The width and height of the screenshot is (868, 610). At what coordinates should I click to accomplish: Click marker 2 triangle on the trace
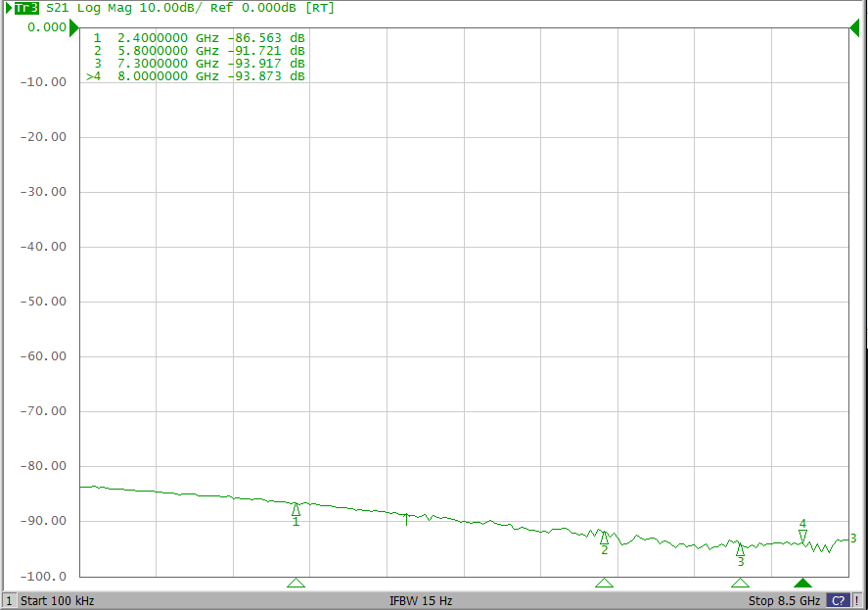point(604,538)
